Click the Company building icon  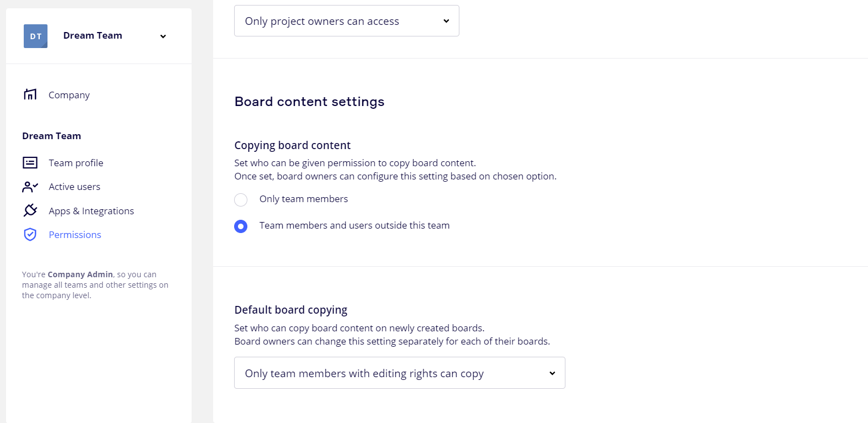30,94
